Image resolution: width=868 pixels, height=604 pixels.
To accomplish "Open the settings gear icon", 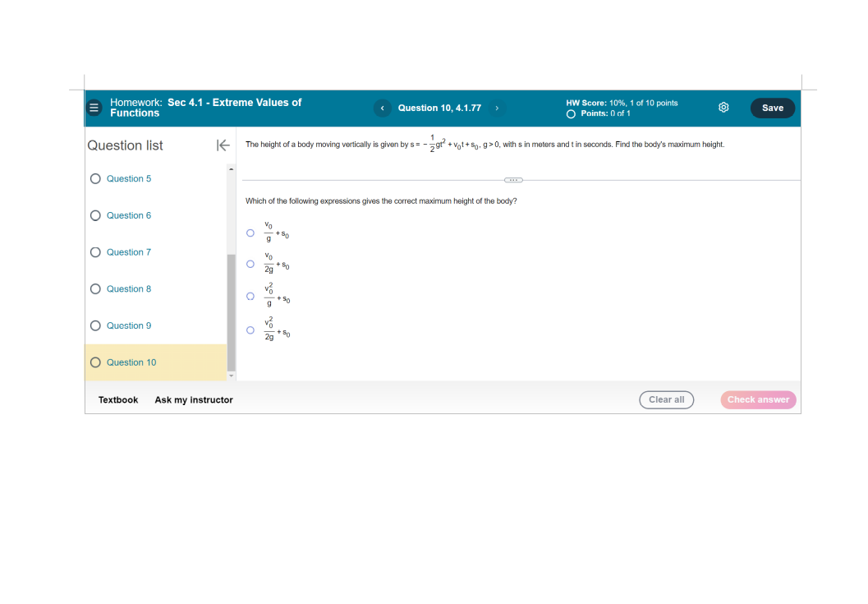I will (x=723, y=108).
